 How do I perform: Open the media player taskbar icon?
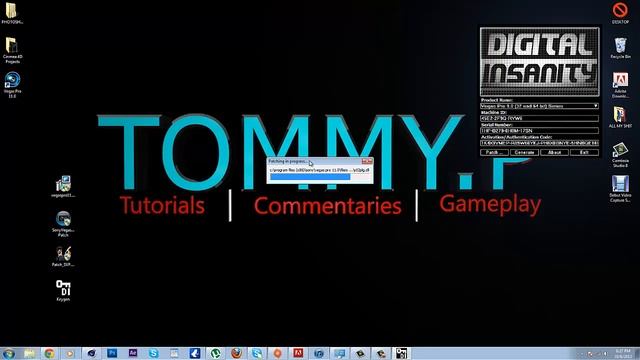point(70,353)
